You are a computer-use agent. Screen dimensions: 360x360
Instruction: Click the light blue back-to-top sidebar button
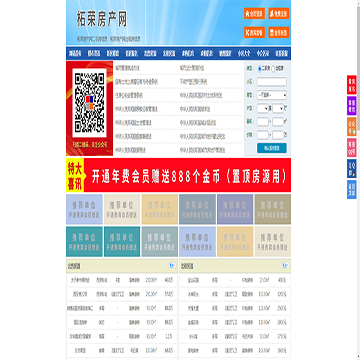point(352,190)
